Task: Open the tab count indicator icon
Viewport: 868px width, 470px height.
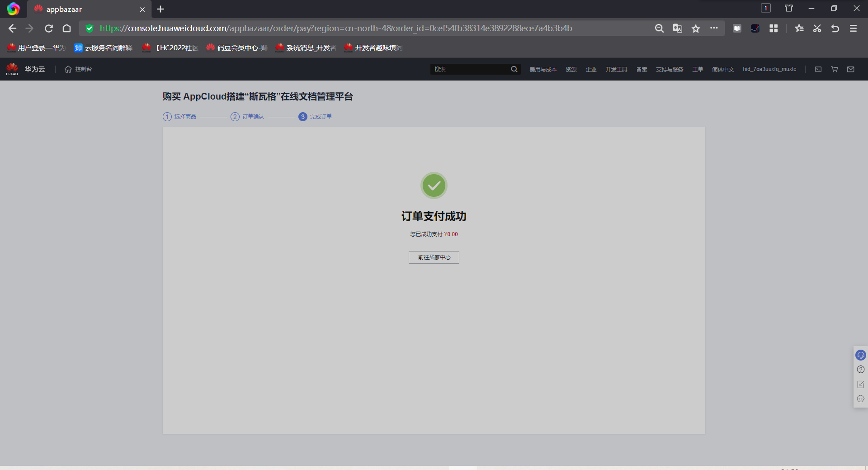Action: [x=765, y=8]
